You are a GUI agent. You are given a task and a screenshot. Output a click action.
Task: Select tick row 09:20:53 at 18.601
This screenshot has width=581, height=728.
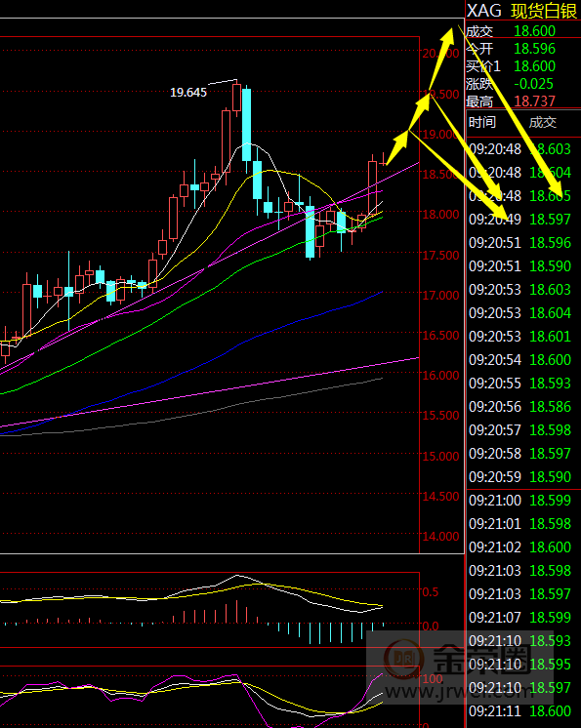click(519, 336)
